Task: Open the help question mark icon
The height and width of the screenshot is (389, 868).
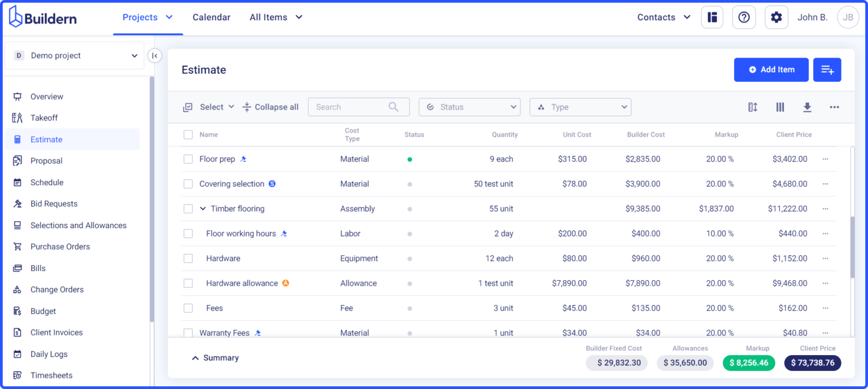Action: click(744, 18)
